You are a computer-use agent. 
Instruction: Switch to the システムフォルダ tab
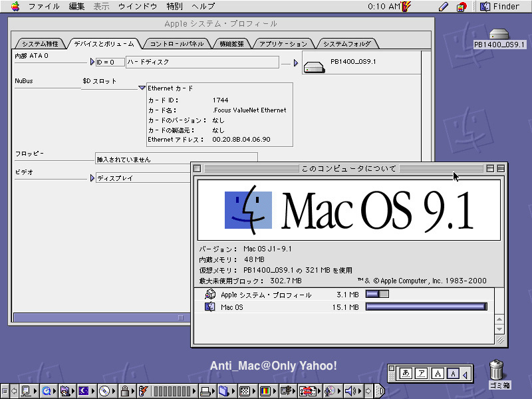[348, 44]
